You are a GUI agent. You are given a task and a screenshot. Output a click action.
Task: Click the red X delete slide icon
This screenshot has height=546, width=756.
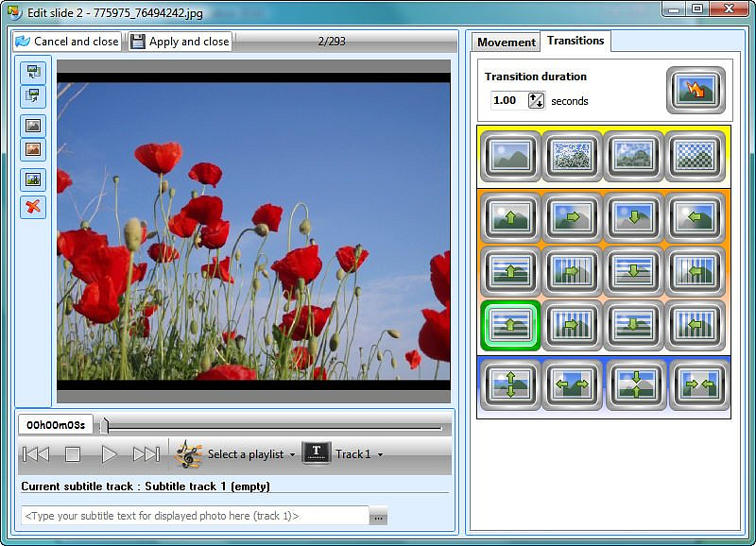click(34, 207)
